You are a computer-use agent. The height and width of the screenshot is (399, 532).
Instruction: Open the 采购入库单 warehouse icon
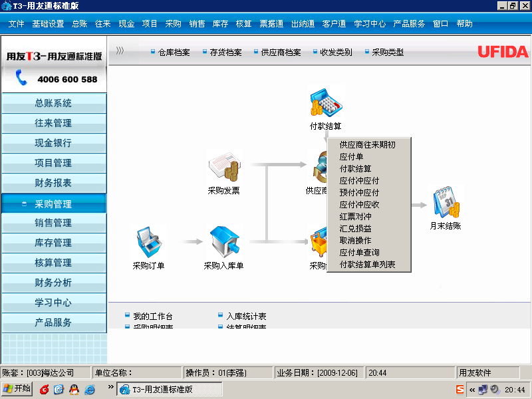point(224,242)
